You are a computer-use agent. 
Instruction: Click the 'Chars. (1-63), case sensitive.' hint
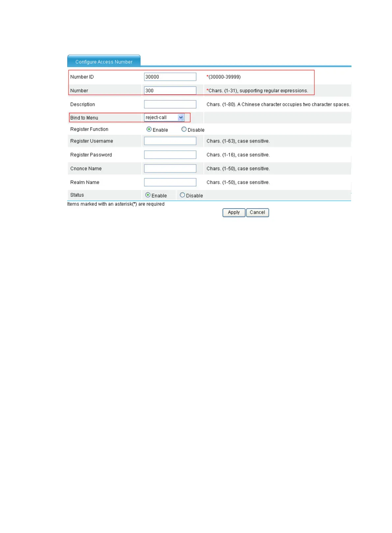(x=238, y=141)
